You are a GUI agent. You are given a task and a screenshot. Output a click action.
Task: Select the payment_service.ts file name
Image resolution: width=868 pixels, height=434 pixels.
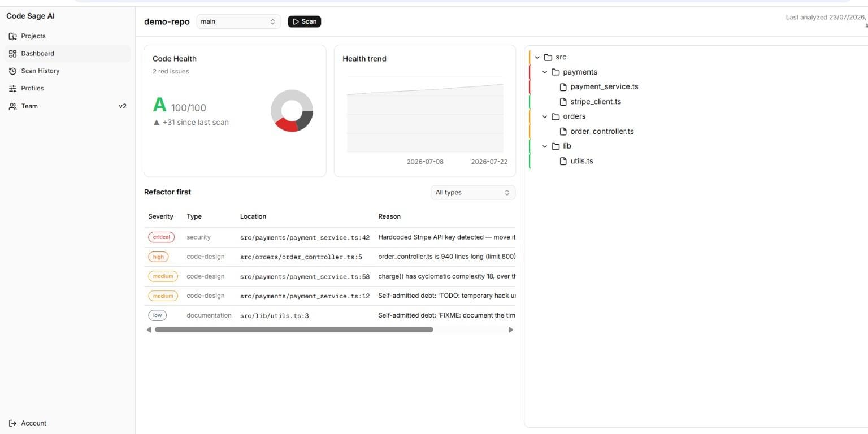pos(604,87)
